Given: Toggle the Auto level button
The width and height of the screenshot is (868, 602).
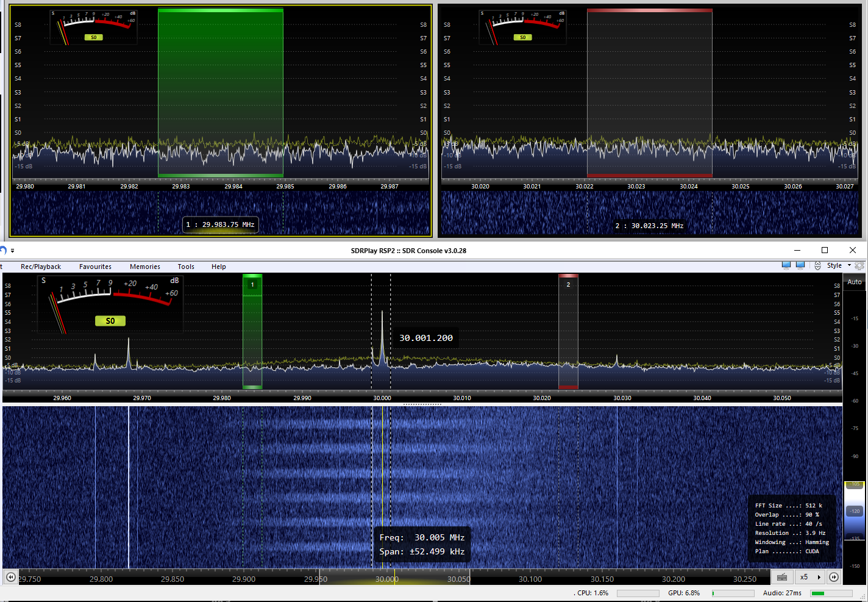Looking at the screenshot, I should (x=855, y=282).
